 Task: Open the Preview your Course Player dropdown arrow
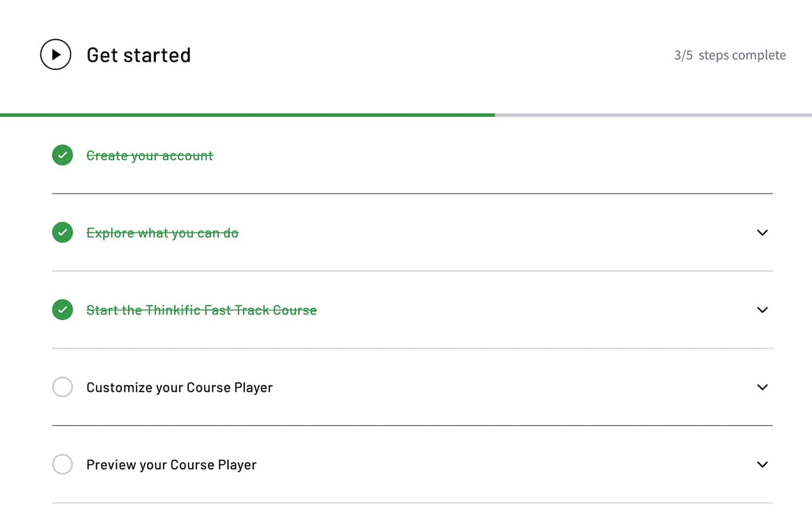(762, 465)
